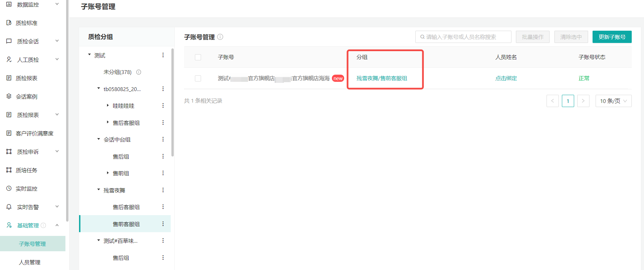Collapse the 测试 root tree node

pyautogui.click(x=89, y=55)
